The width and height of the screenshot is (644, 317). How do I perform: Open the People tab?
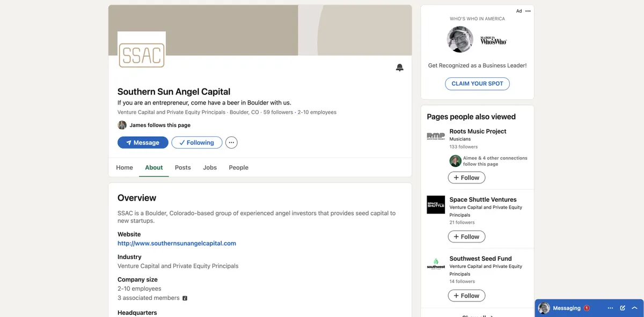239,167
